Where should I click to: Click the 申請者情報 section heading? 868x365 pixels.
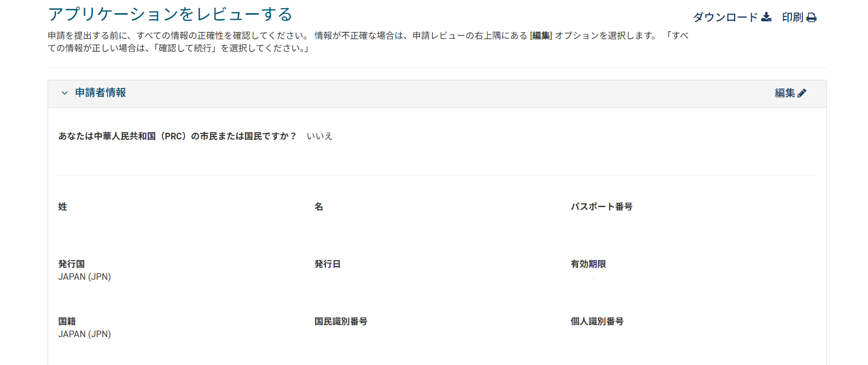click(101, 93)
